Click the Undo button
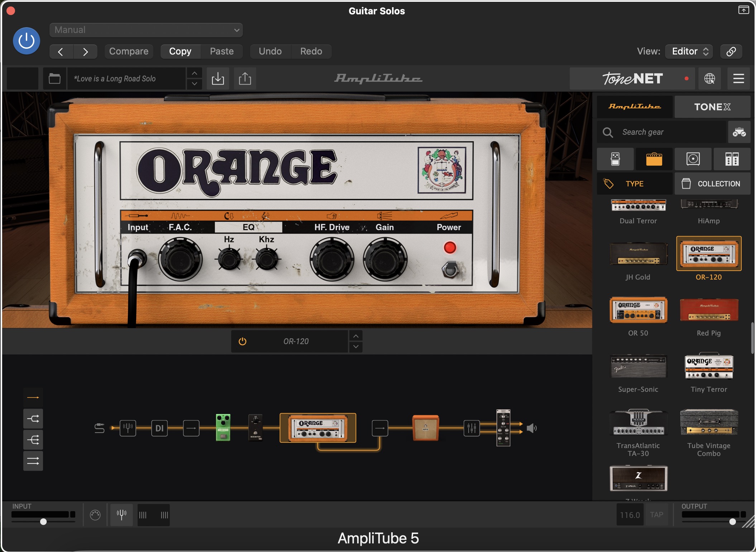 coord(270,51)
